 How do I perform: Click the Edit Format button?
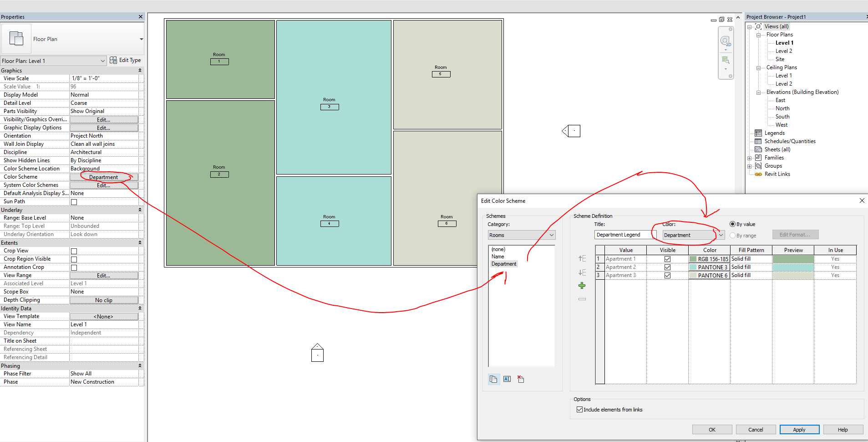pos(795,234)
